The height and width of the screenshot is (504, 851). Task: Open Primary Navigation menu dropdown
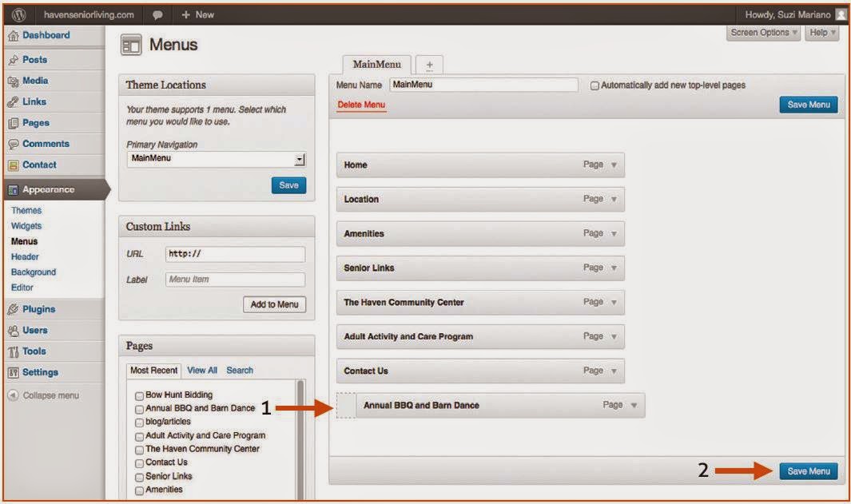217,158
